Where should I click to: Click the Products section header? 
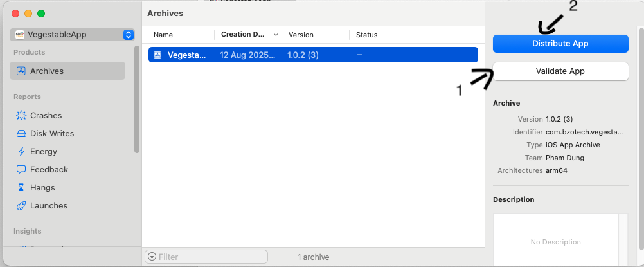(29, 52)
